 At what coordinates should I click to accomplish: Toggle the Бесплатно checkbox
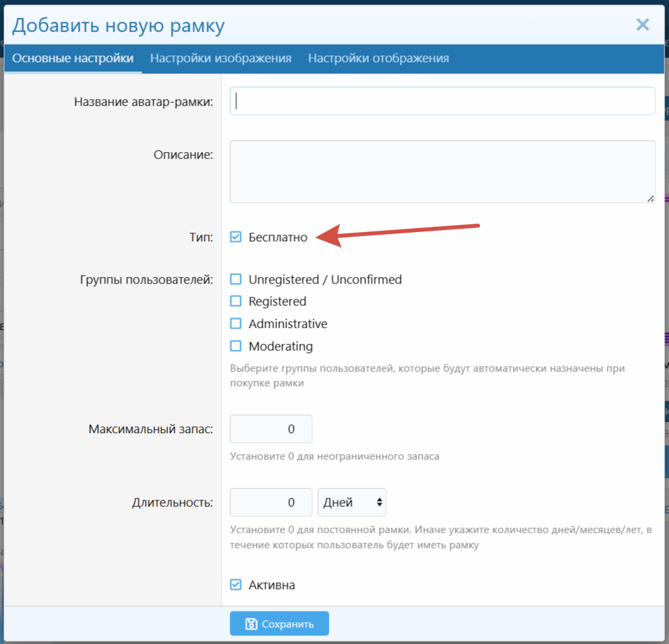point(235,237)
